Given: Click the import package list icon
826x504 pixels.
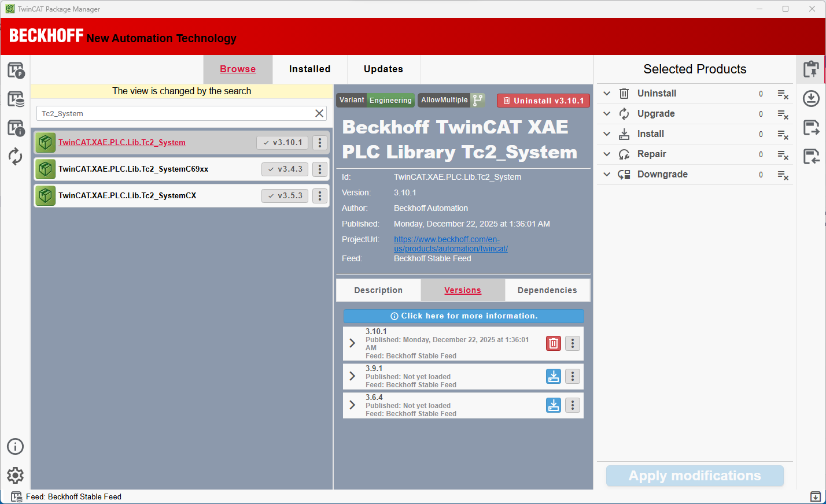Looking at the screenshot, I should click(x=811, y=156).
